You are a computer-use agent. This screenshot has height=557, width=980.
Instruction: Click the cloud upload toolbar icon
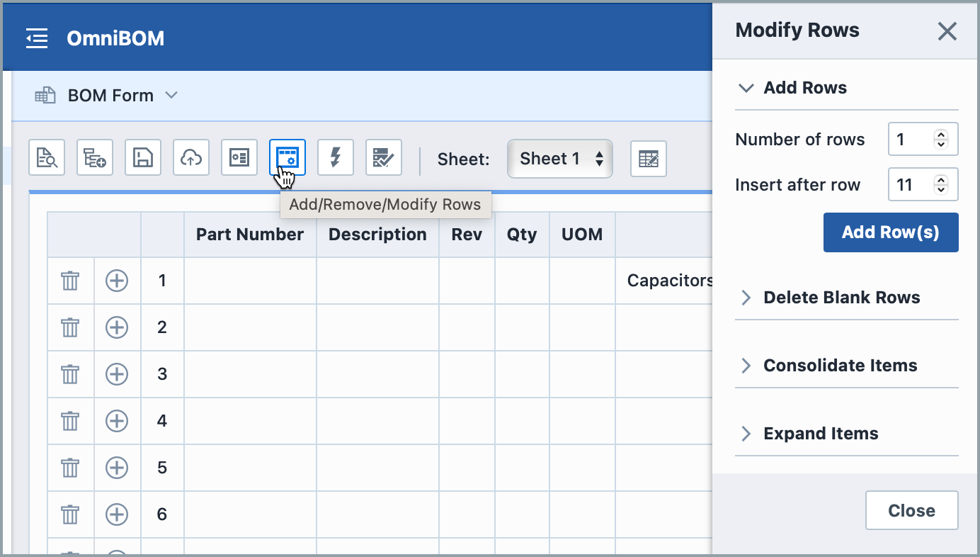191,157
